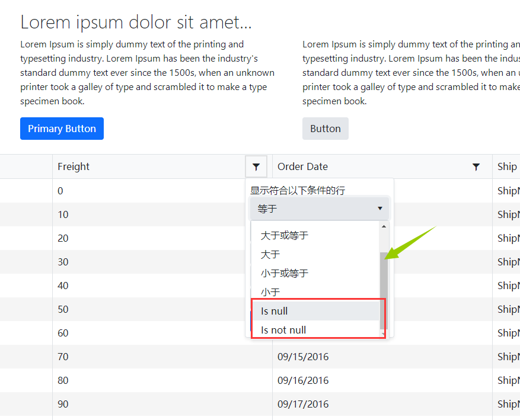This screenshot has height=420, width=520.
Task: Click the Order Date column header
Action: coord(302,167)
